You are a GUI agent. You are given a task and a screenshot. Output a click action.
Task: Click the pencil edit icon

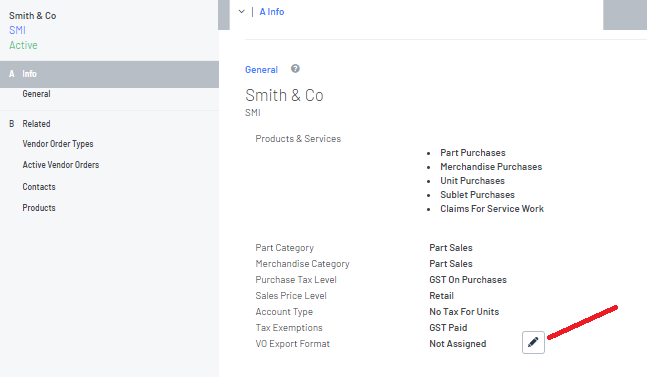[533, 342]
